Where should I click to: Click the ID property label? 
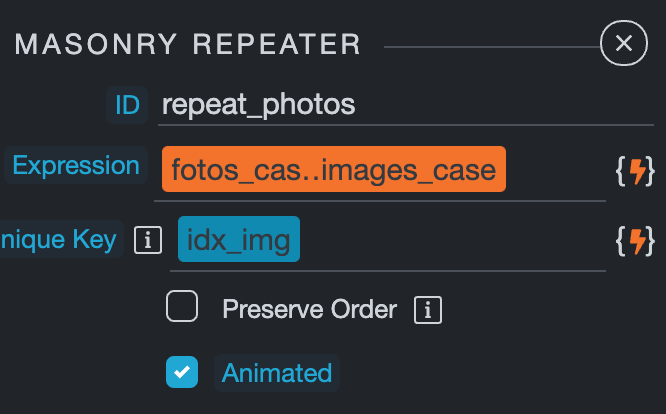tap(127, 104)
